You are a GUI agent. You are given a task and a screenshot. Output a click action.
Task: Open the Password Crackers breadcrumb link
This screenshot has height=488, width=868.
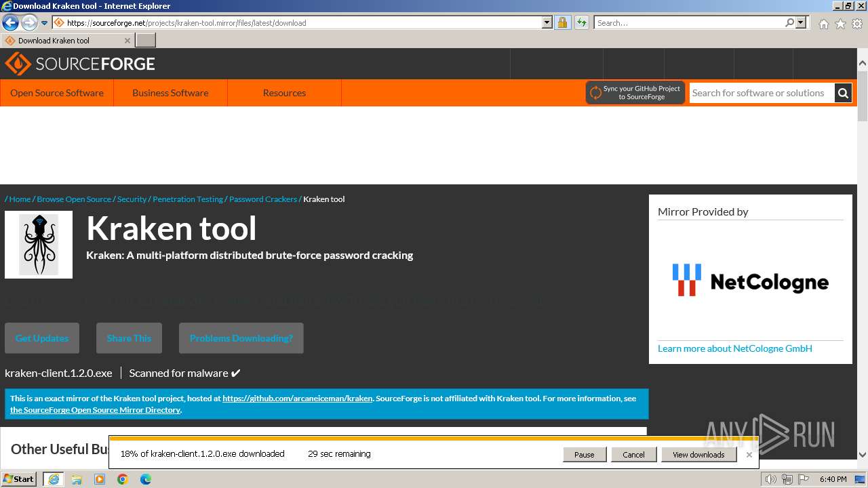coord(263,199)
